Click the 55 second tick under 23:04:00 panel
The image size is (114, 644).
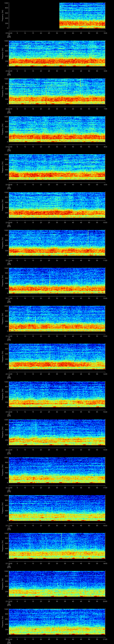coord(97,33)
